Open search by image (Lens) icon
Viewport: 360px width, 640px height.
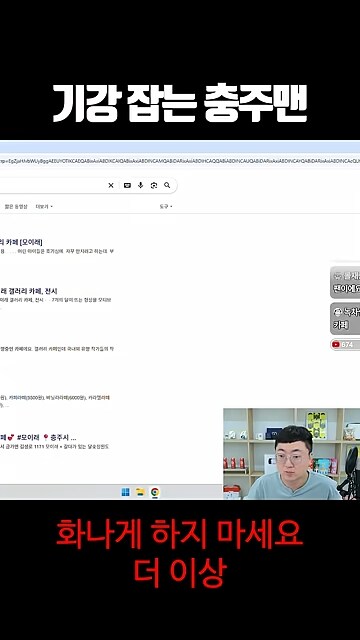tap(153, 185)
